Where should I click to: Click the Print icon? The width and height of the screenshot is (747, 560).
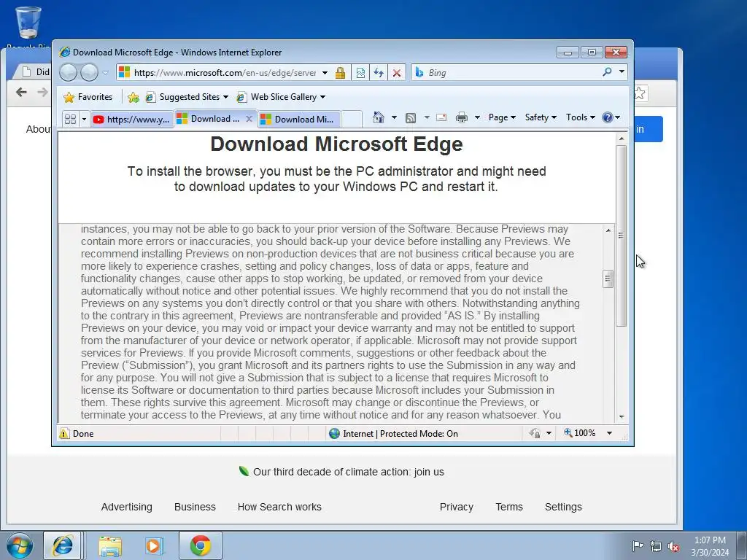pos(462,117)
